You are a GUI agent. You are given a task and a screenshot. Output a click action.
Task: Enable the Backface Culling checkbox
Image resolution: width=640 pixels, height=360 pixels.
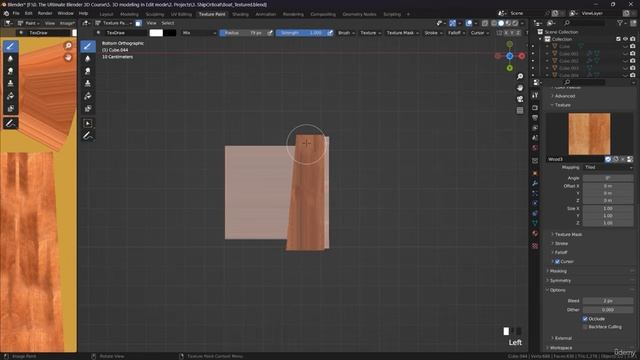pyautogui.click(x=585, y=327)
